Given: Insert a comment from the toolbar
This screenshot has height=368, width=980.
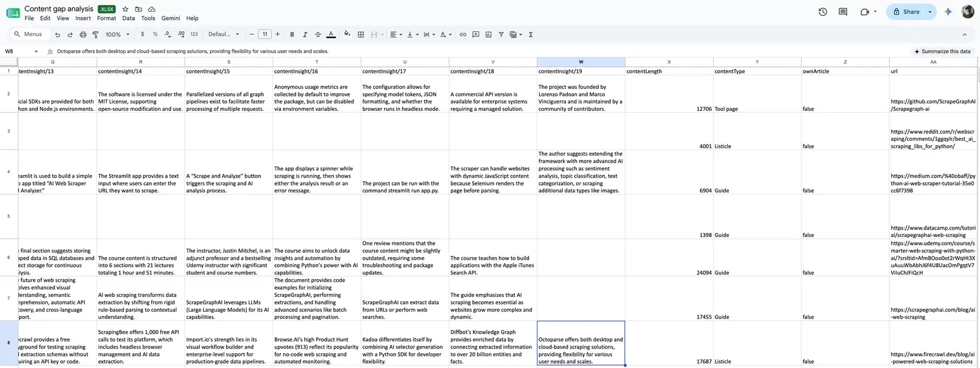Looking at the screenshot, I should pos(476,34).
